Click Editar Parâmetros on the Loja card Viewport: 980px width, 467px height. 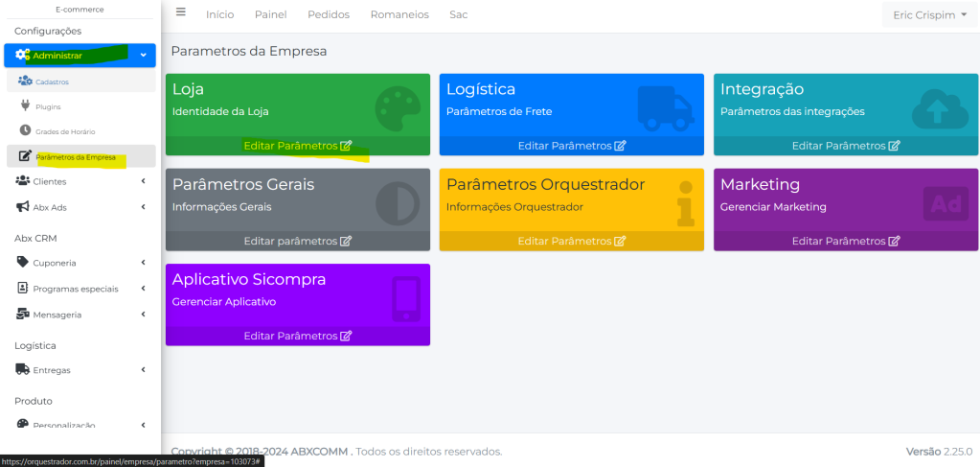coord(297,146)
